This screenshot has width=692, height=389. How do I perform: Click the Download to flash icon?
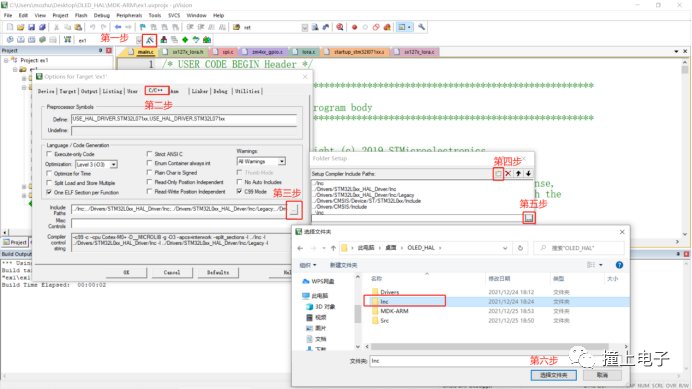[x=68, y=40]
